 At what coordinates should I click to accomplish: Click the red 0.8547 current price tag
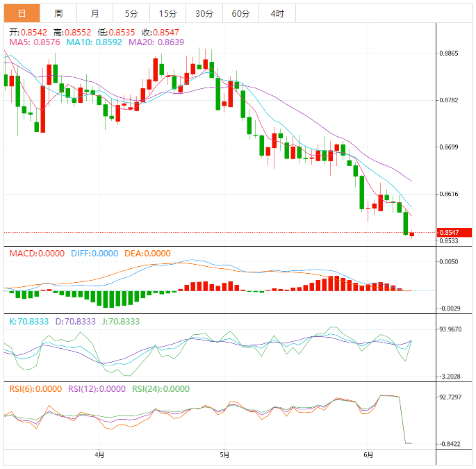[x=454, y=232]
